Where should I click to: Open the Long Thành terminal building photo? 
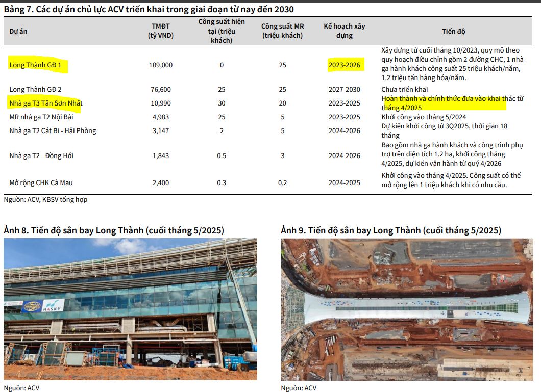tap(130, 309)
